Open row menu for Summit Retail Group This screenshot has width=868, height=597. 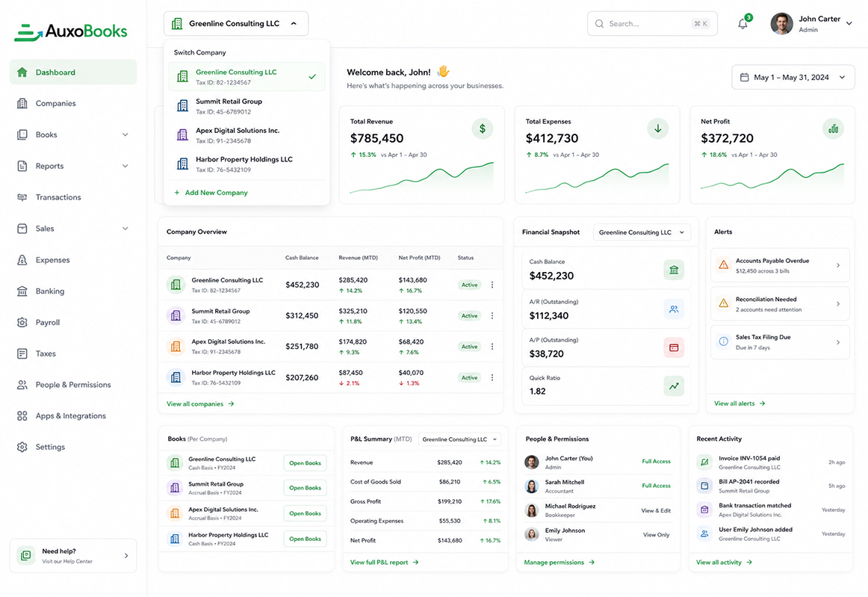tap(492, 315)
